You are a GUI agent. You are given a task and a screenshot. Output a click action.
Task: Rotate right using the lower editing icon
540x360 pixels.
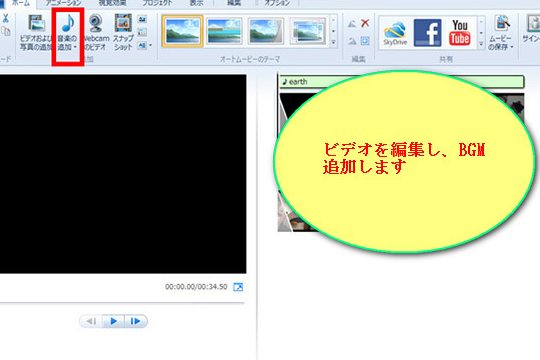click(352, 41)
